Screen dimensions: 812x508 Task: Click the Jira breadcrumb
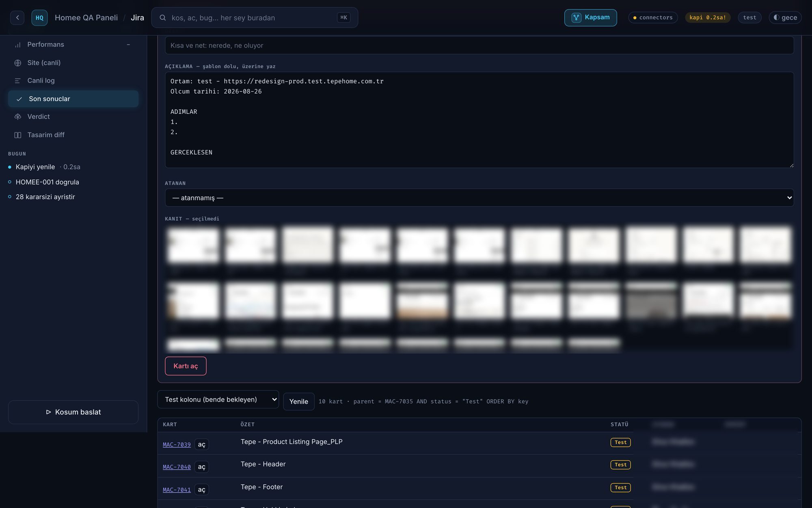(x=137, y=17)
